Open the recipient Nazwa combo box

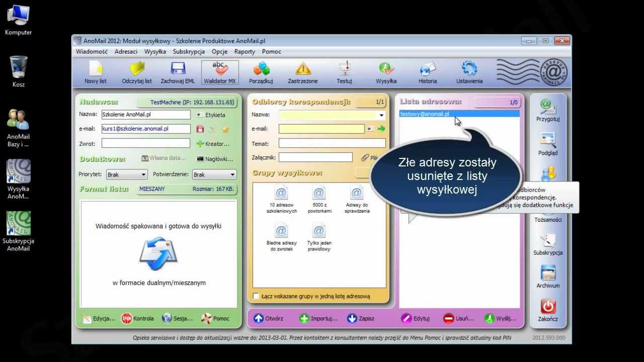[x=332, y=115]
